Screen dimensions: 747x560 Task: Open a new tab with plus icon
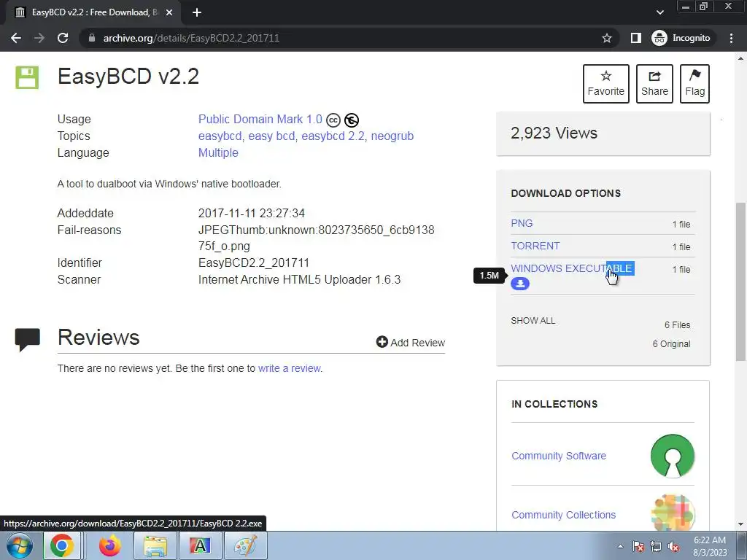197,12
